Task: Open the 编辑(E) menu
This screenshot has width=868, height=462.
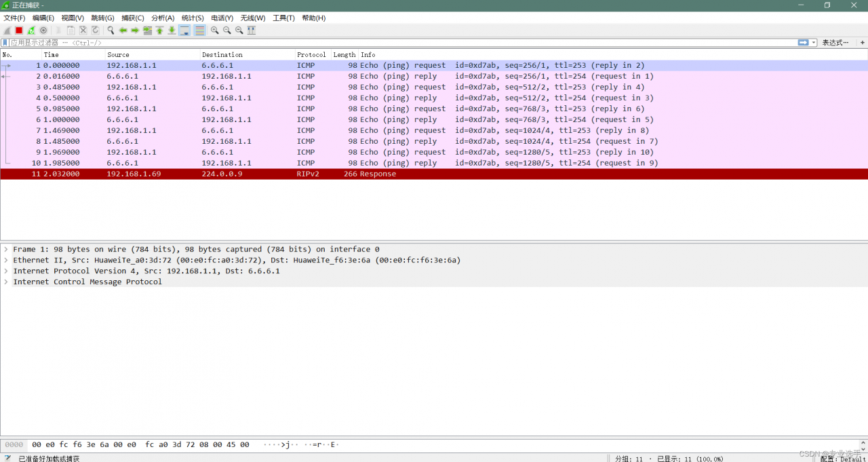Action: point(43,18)
